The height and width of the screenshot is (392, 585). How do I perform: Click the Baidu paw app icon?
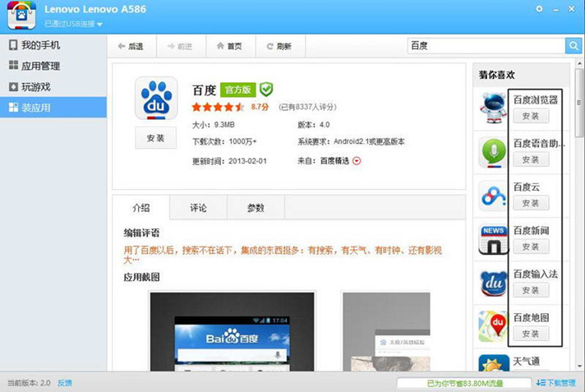pyautogui.click(x=156, y=98)
